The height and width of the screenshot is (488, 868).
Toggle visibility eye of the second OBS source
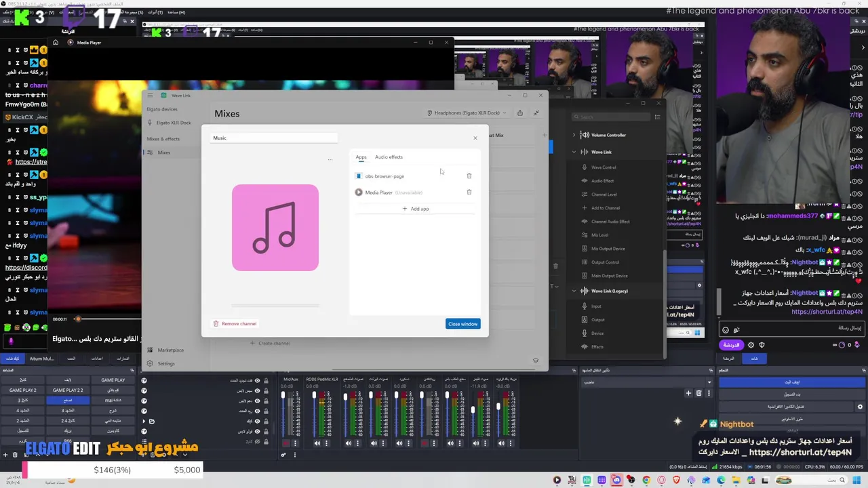tap(257, 391)
